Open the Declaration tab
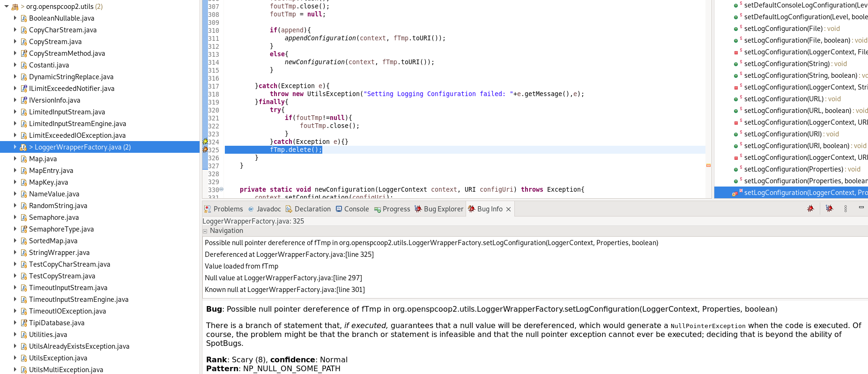This screenshot has width=868, height=374. tap(308, 209)
